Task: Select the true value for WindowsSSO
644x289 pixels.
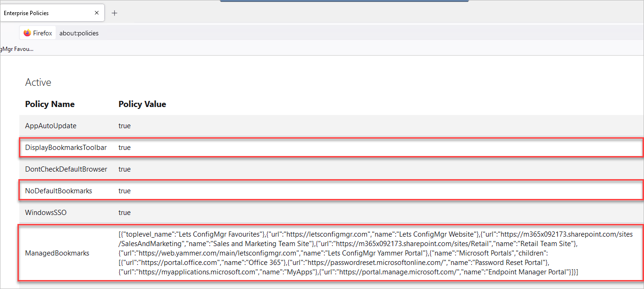Action: pos(125,213)
